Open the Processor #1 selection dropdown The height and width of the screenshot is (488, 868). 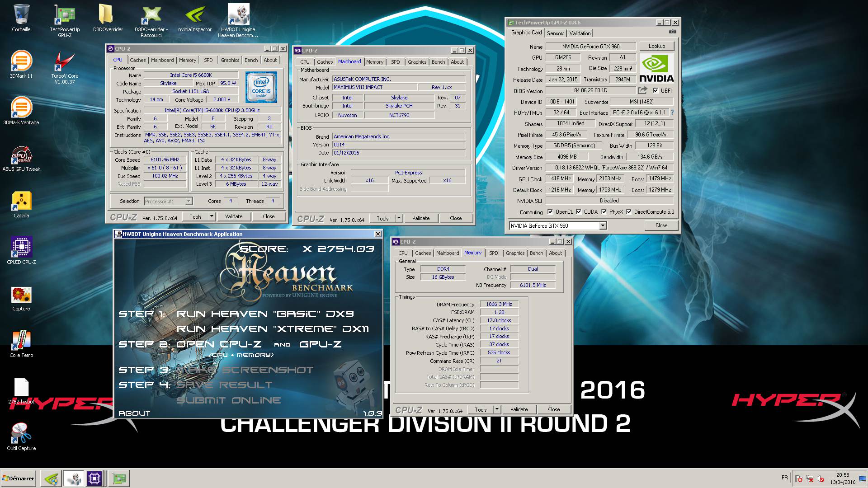189,201
